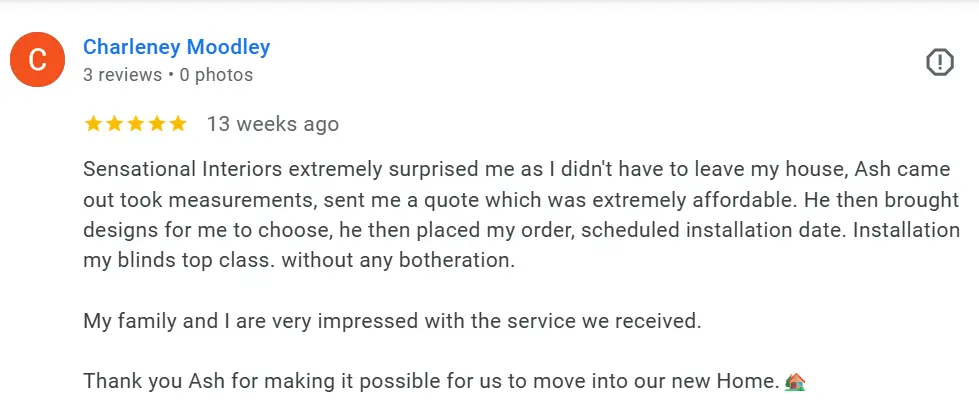Select the fifth star in the rating
979x405 pixels.
point(178,124)
